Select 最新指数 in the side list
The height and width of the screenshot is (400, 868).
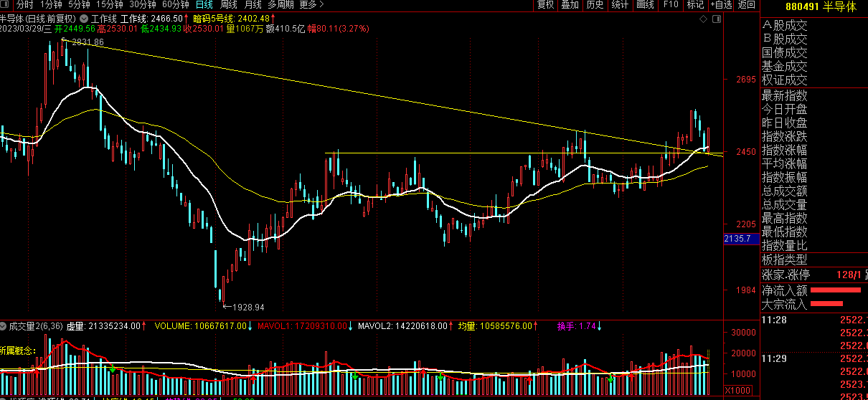coord(785,95)
